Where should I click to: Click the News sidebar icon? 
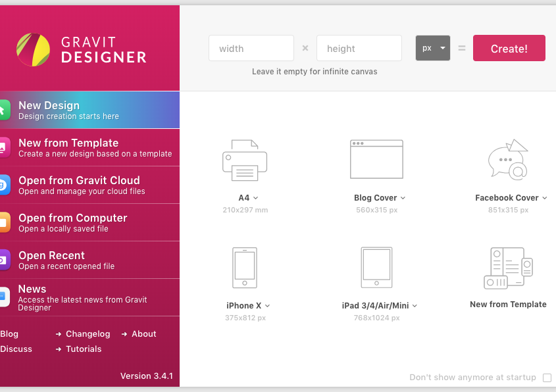pos(5,297)
